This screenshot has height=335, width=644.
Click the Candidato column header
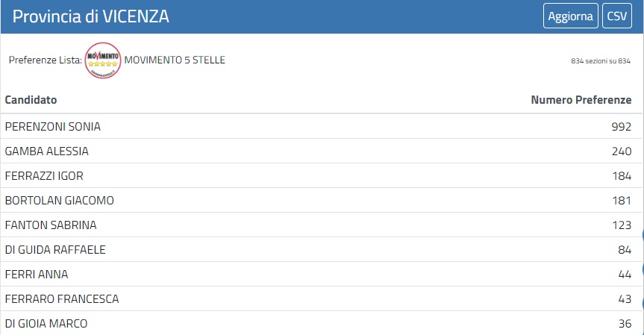point(31,100)
